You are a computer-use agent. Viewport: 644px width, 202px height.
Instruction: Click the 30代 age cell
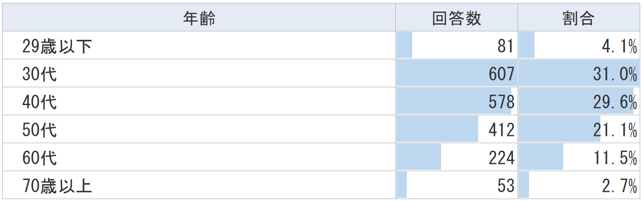tap(39, 74)
